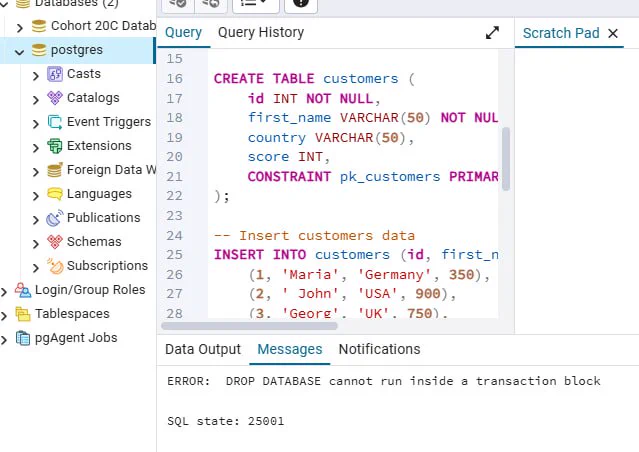The height and width of the screenshot is (452, 639).
Task: Click the row with 'Maria', 'Germany', 350
Action: (x=369, y=275)
